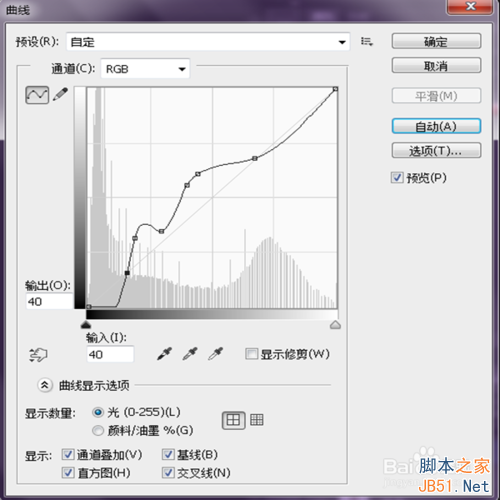The image size is (500, 500).
Task: Click the 输入(I) value field
Action: [x=110, y=354]
